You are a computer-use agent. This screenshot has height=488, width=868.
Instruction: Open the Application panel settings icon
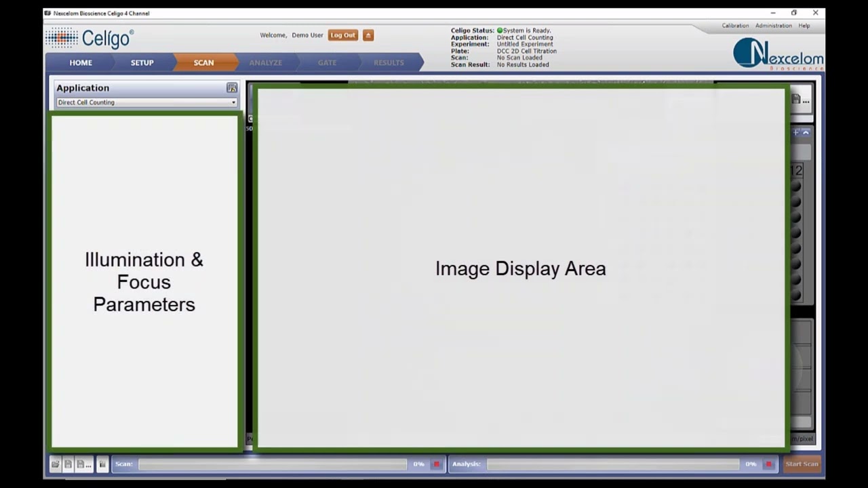232,88
